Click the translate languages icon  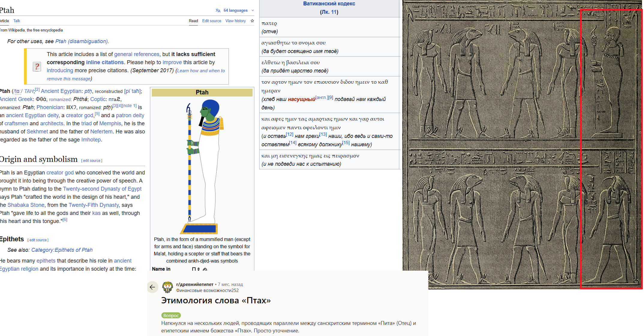(218, 10)
